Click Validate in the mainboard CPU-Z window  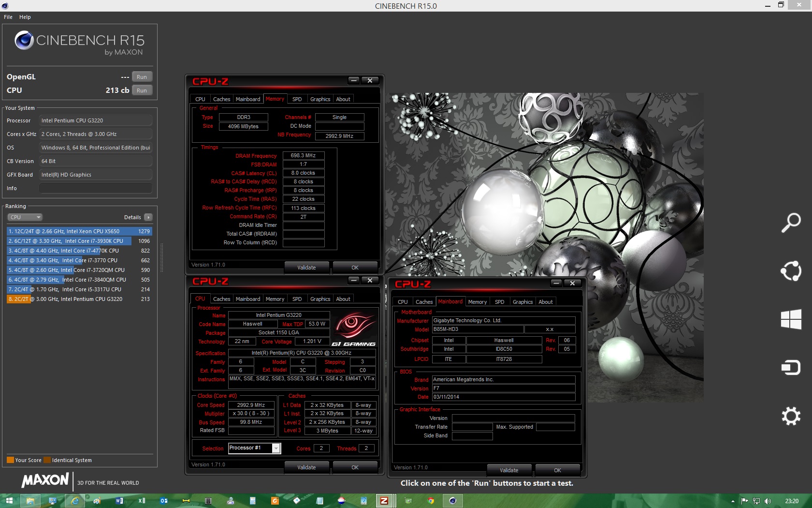tap(509, 470)
